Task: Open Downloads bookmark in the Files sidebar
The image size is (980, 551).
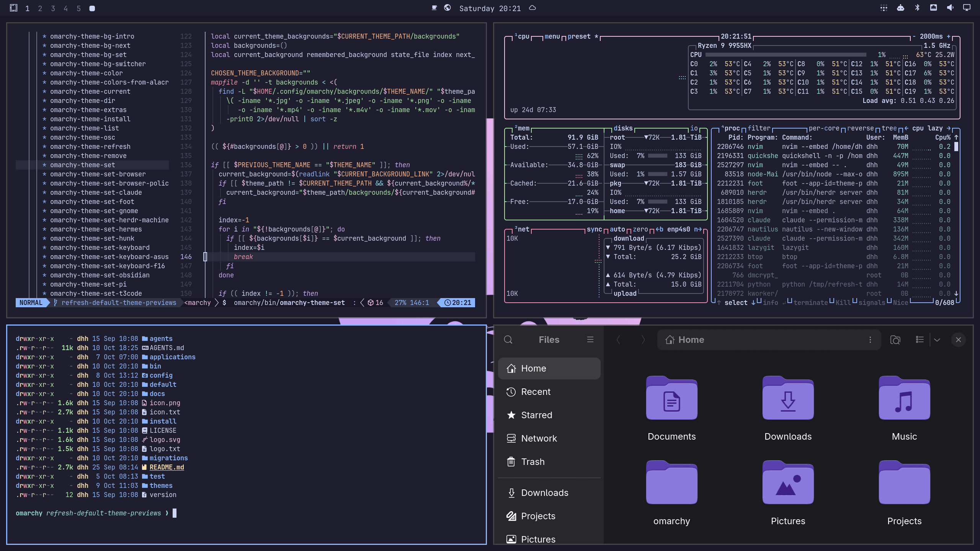Action: click(549, 493)
